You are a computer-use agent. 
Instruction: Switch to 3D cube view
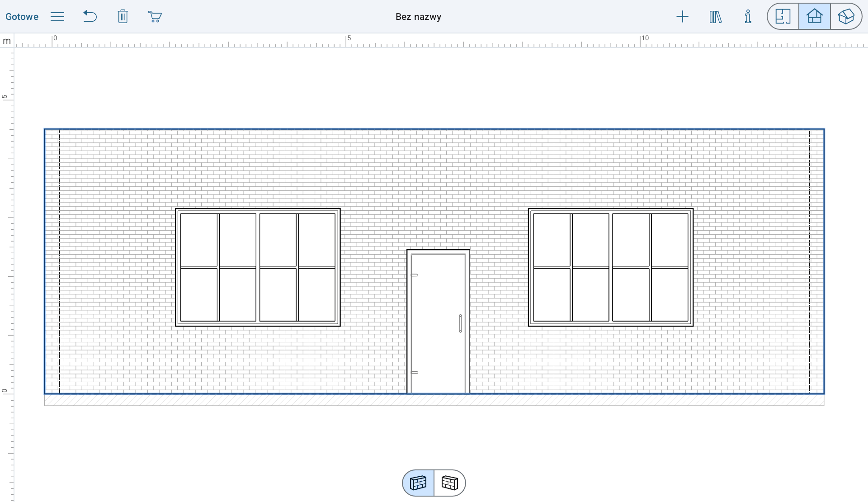(846, 17)
